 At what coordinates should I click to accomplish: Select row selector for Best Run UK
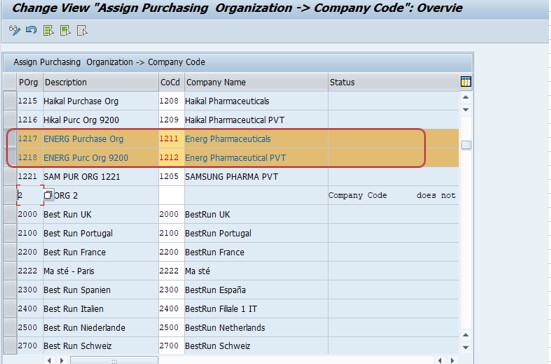click(10, 214)
